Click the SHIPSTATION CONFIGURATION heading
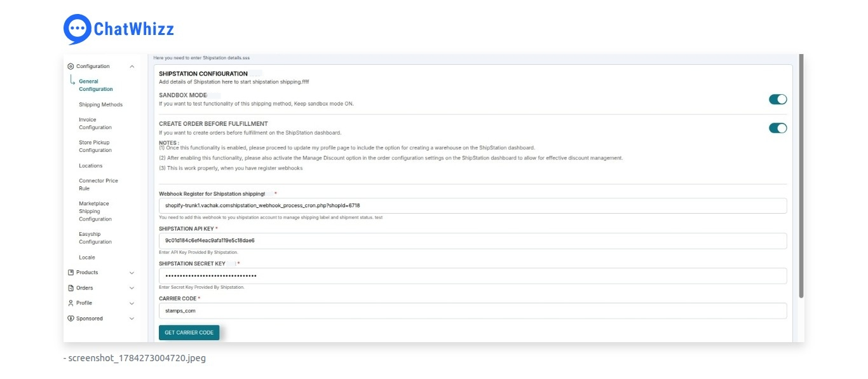The width and height of the screenshot is (868, 379). point(203,74)
